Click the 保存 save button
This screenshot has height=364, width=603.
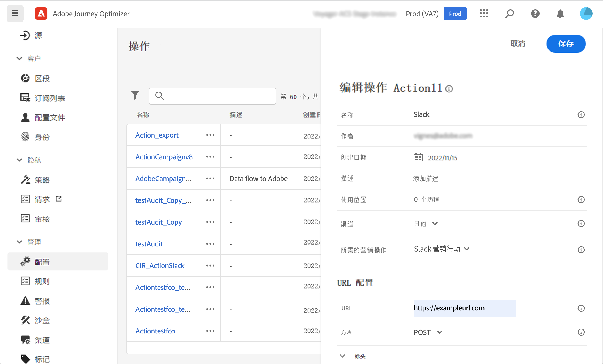click(x=566, y=44)
